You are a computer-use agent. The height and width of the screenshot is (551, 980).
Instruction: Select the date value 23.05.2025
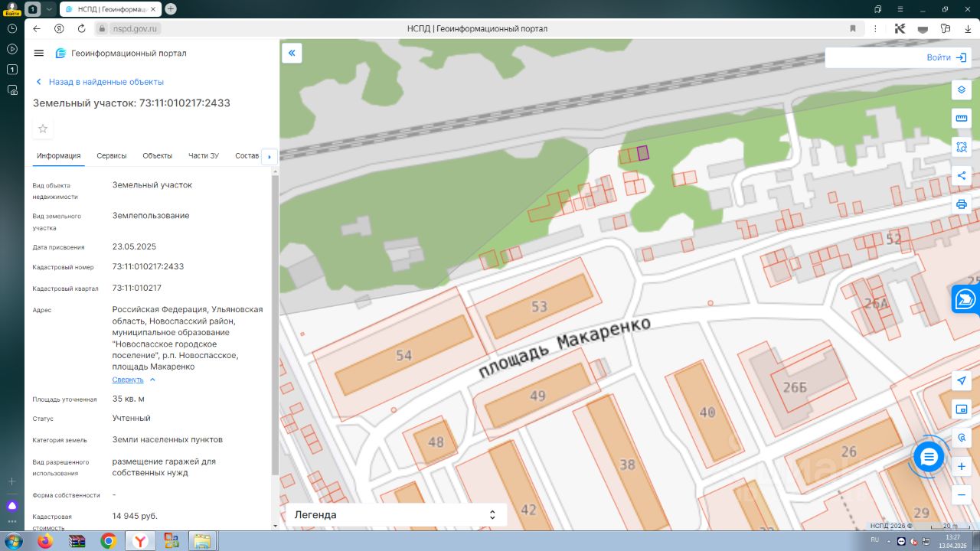[134, 246]
